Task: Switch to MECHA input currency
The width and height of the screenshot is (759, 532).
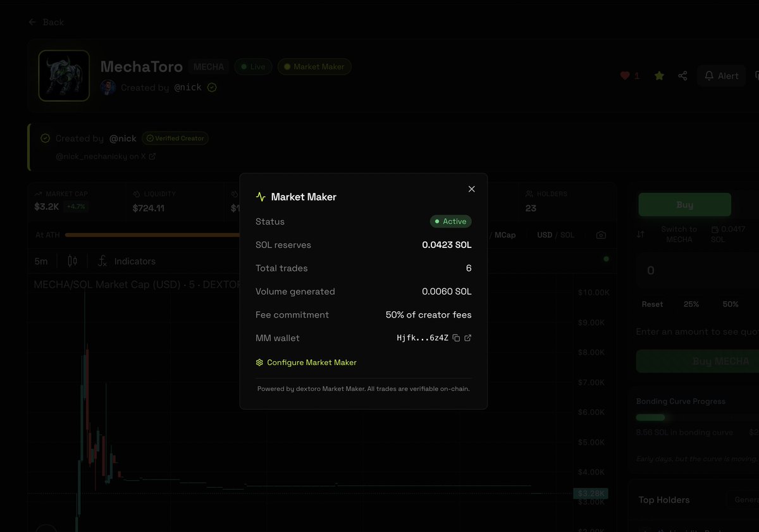Action: click(679, 234)
